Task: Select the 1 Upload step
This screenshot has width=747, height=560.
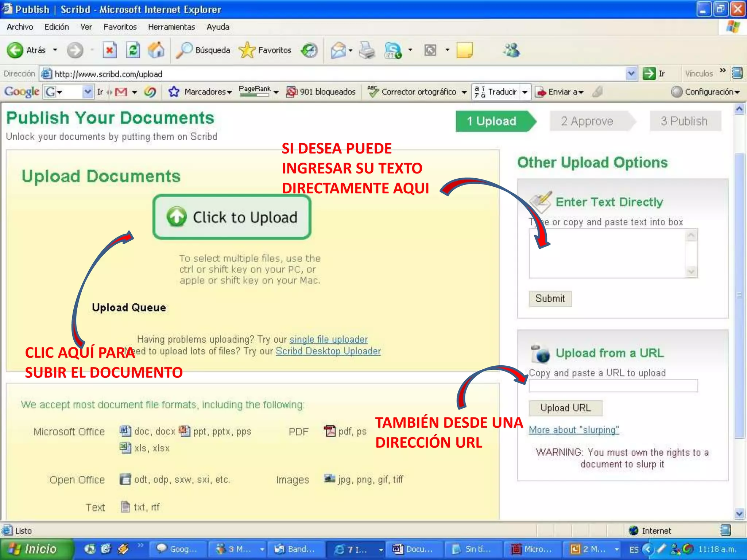Action: 496,121
